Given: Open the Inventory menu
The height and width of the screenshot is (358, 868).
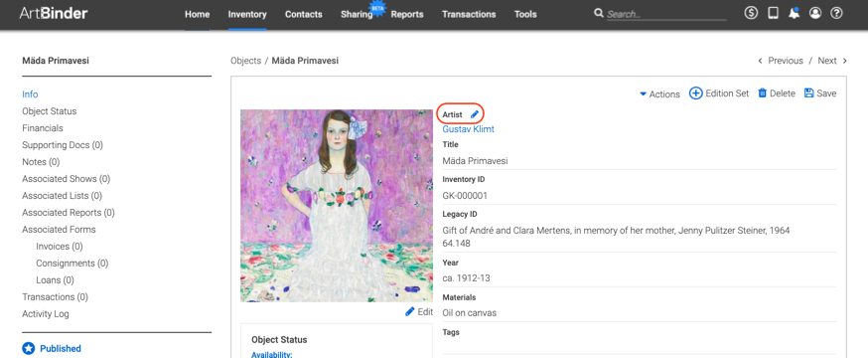Looking at the screenshot, I should 247,14.
